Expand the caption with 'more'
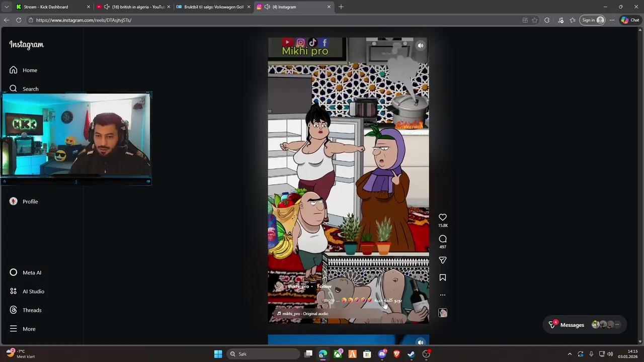 pos(329,300)
